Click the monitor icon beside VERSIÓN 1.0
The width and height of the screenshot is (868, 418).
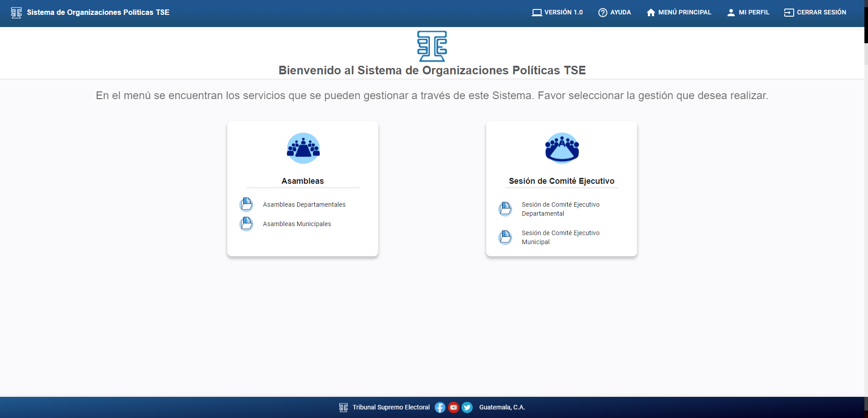[537, 12]
